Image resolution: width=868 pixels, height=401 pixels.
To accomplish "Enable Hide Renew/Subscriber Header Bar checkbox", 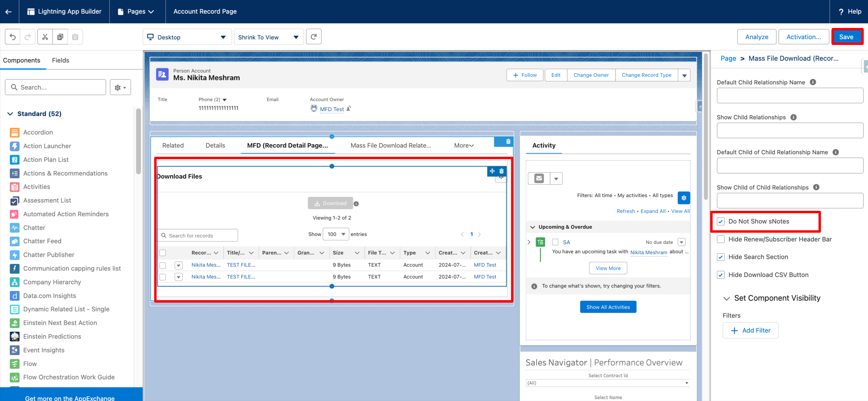I will [x=721, y=239].
